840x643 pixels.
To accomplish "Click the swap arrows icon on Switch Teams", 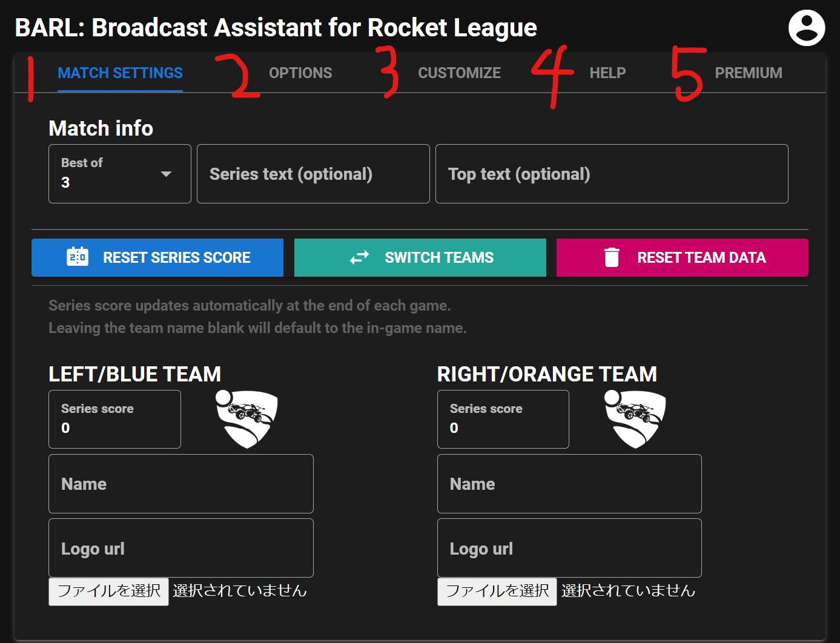I will 359,257.
